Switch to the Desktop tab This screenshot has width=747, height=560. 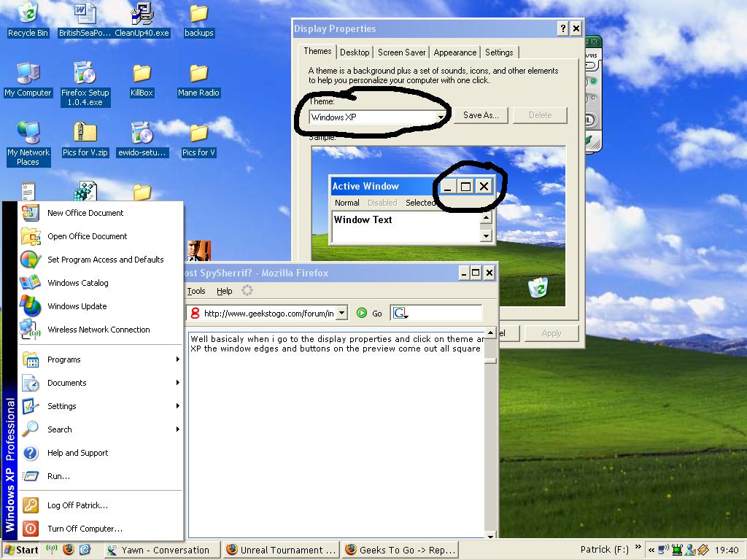tap(355, 52)
